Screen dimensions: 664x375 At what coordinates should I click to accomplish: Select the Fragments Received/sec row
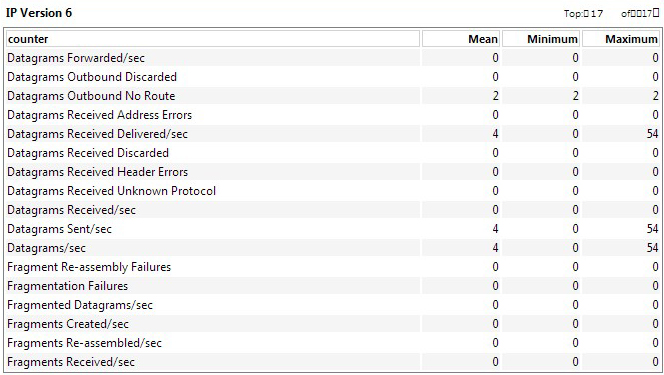(x=332, y=362)
